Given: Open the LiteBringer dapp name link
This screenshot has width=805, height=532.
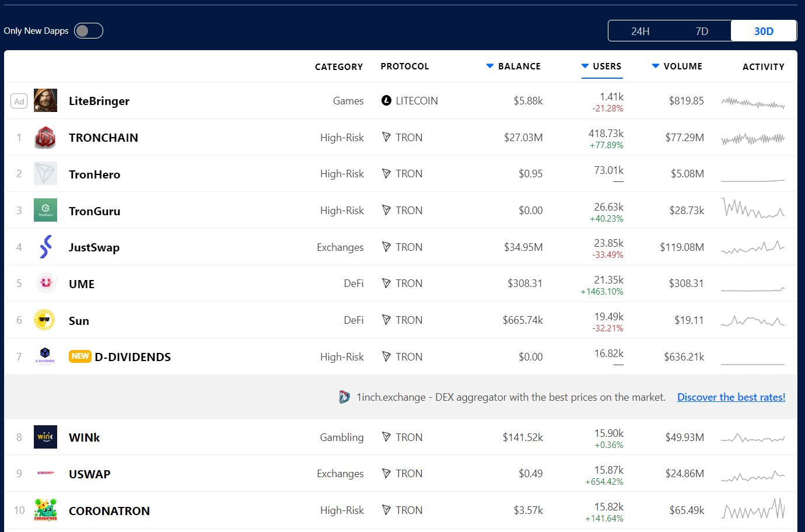Looking at the screenshot, I should tap(99, 101).
